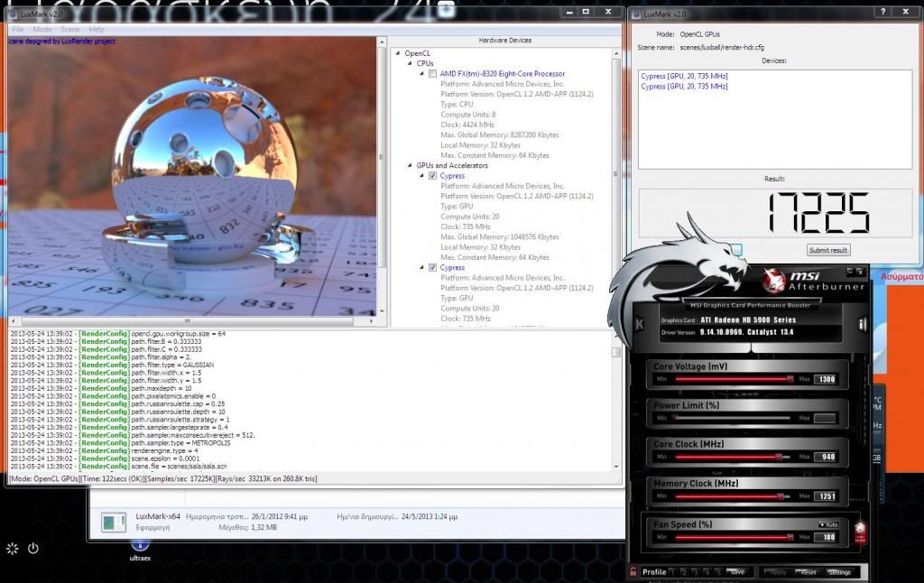
Task: Collapse the GPUs and Accelerators node
Action: click(411, 166)
